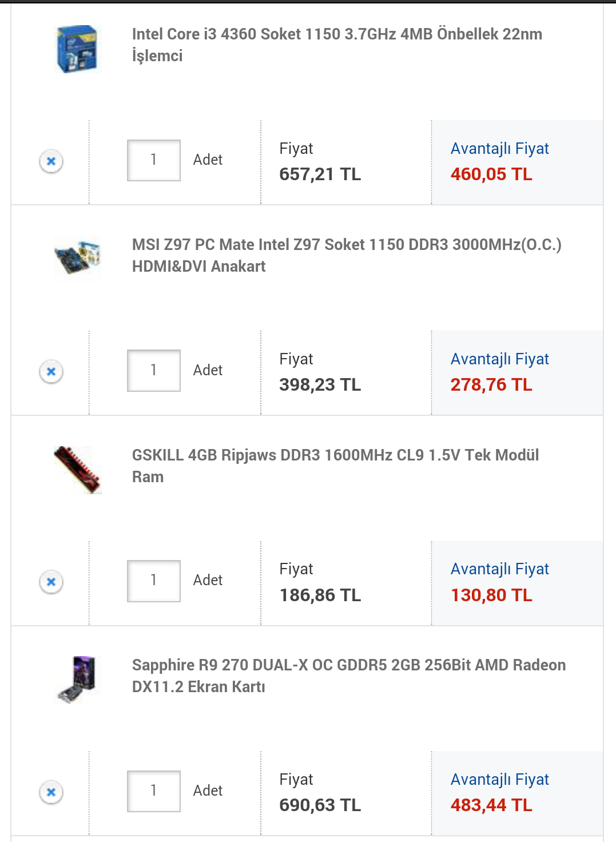This screenshot has height=842, width=616.
Task: Focus quantity field for GSKILL RAM
Action: pos(153,581)
